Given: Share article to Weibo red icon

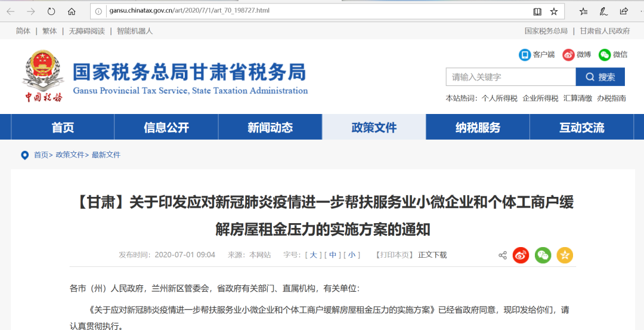Looking at the screenshot, I should pyautogui.click(x=521, y=255).
